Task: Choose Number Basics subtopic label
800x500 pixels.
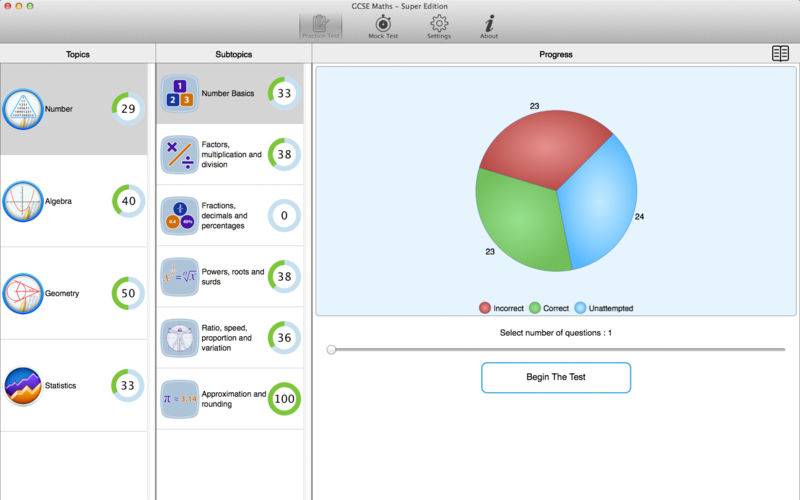Action: point(228,93)
